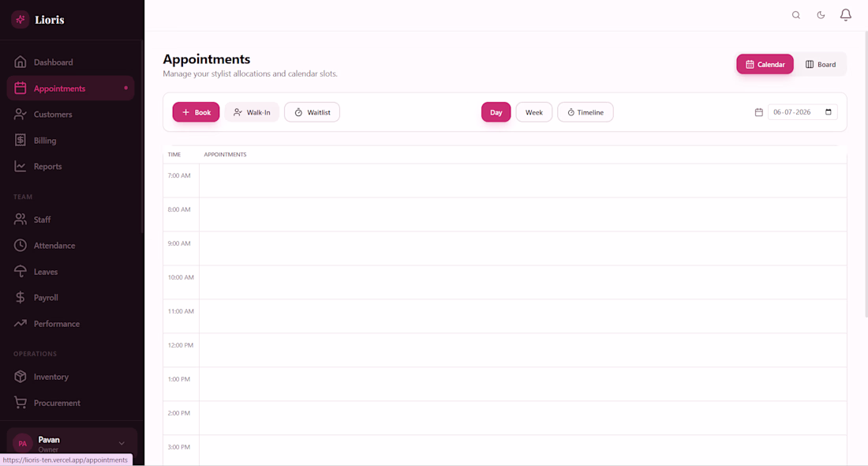The height and width of the screenshot is (466, 868).
Task: Click the 1:00 PM time label
Action: [179, 379]
